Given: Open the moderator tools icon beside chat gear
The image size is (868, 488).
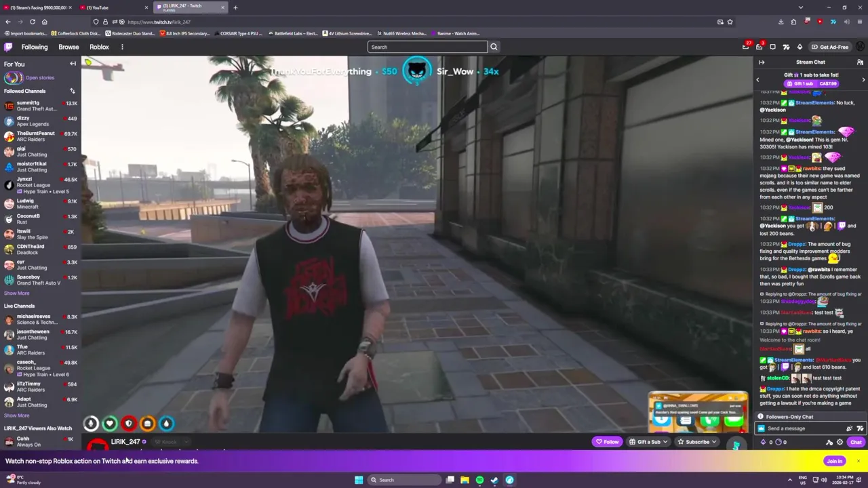Looking at the screenshot, I should point(829,442).
